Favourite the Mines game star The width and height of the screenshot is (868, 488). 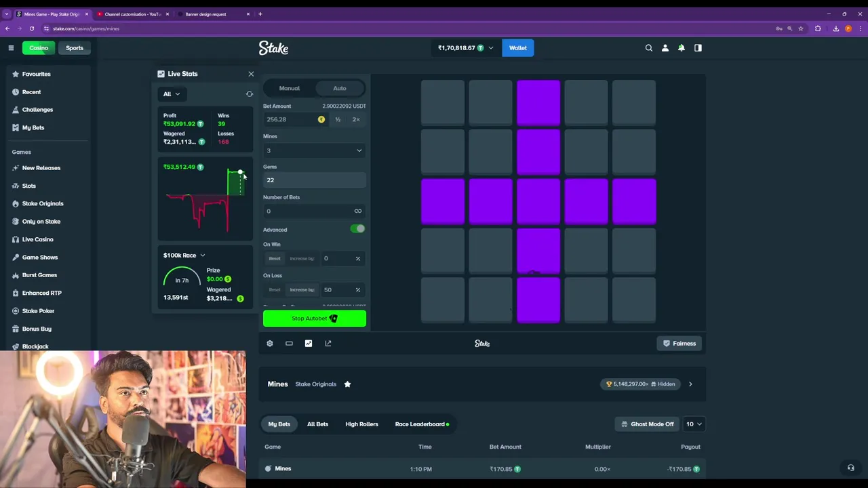click(x=347, y=384)
